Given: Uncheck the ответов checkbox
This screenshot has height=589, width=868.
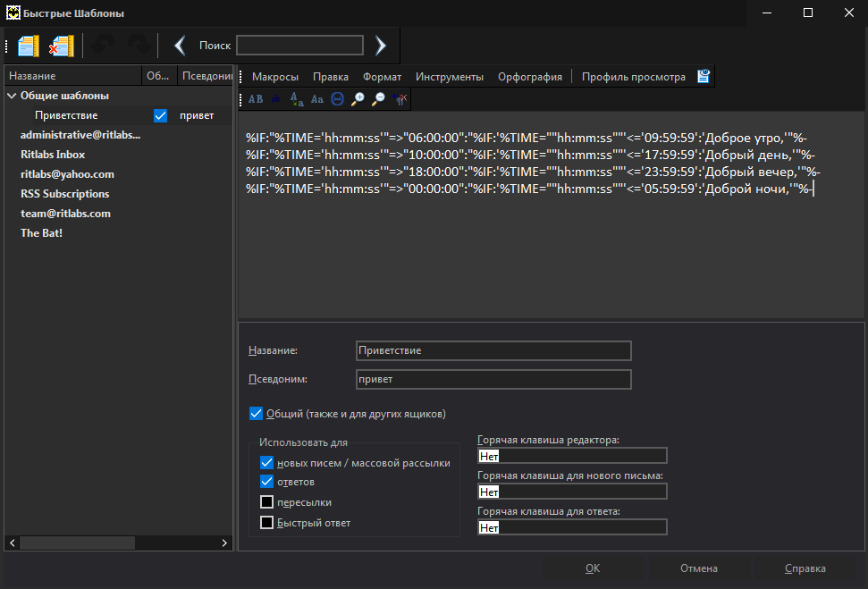Looking at the screenshot, I should click(266, 481).
